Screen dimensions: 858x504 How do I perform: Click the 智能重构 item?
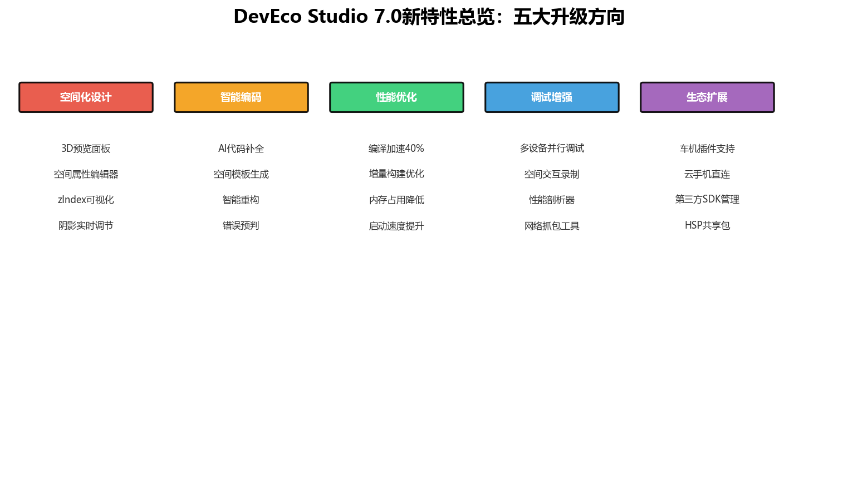pyautogui.click(x=241, y=200)
